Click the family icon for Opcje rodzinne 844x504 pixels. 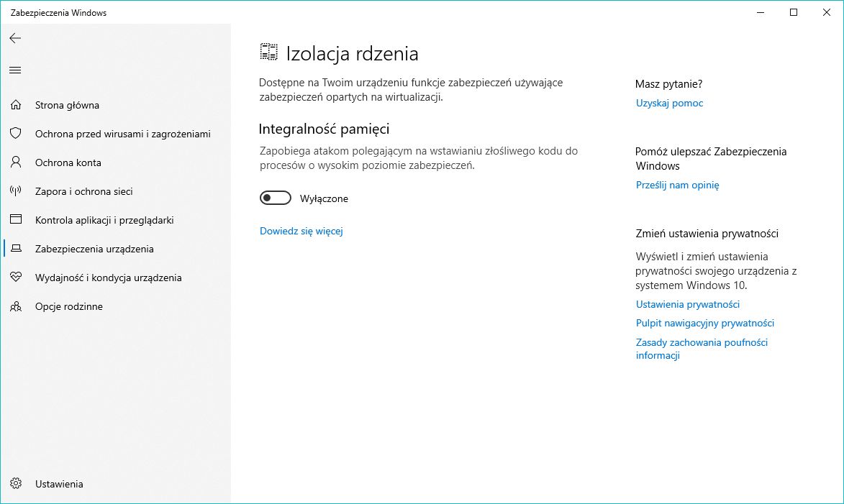pyautogui.click(x=16, y=306)
